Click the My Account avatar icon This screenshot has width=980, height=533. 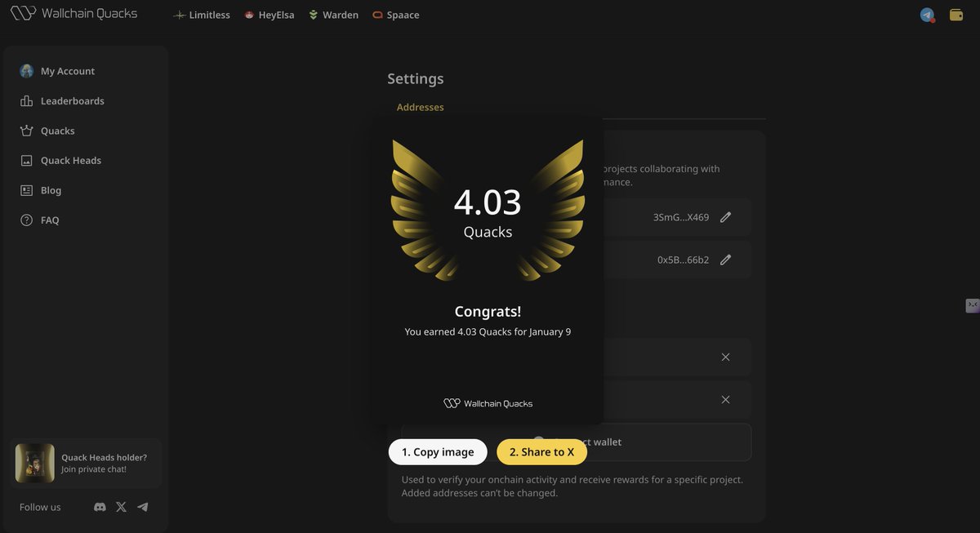[26, 71]
